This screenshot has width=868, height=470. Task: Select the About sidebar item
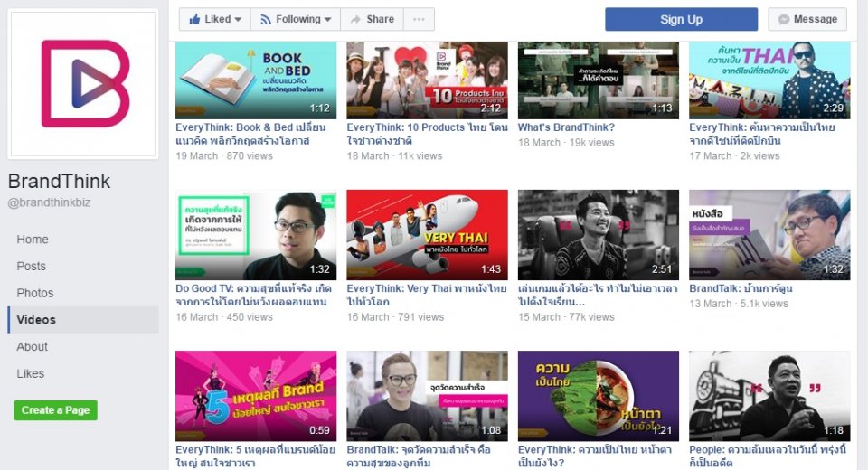[32, 347]
